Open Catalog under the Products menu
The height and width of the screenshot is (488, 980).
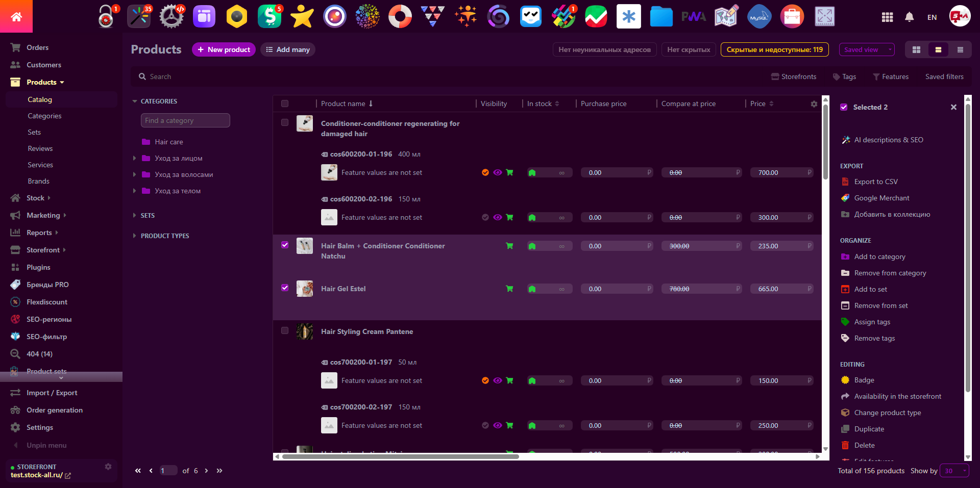(40, 99)
